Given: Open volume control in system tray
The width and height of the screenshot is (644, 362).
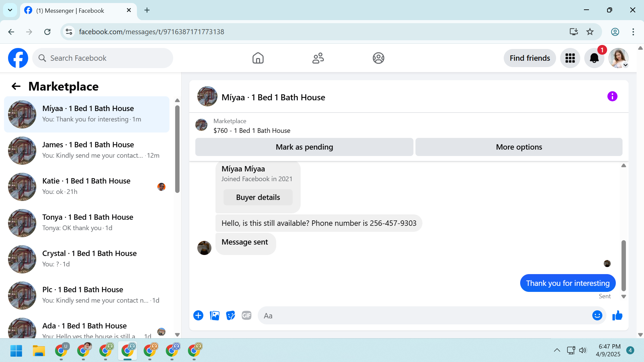Looking at the screenshot, I should click(583, 350).
